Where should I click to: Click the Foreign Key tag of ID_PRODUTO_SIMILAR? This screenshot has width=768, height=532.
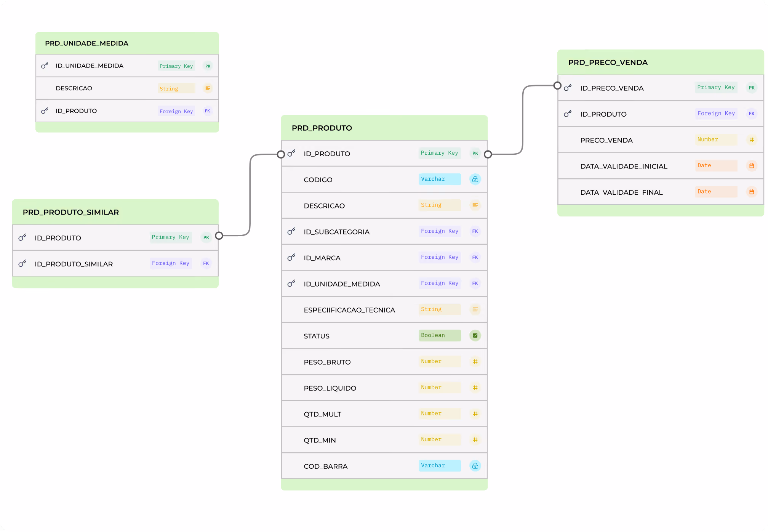point(171,263)
